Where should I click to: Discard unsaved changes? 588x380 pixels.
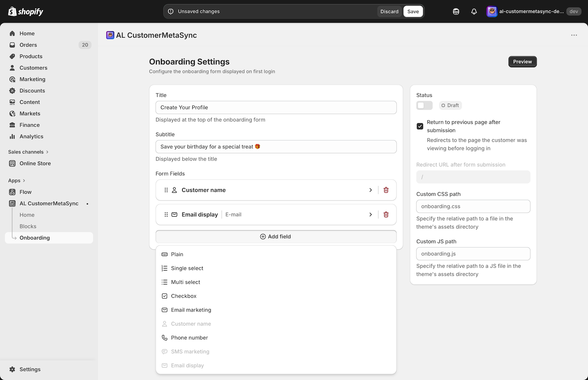tap(390, 11)
